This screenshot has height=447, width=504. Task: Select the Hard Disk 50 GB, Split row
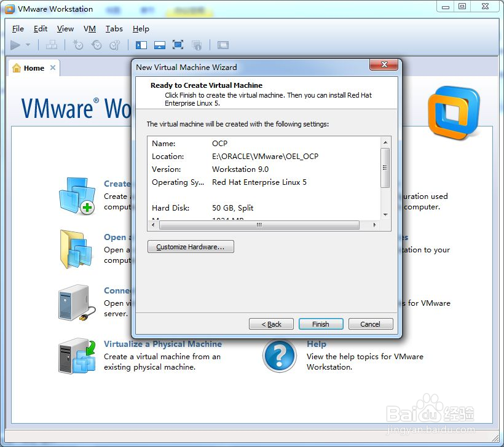pos(264,208)
